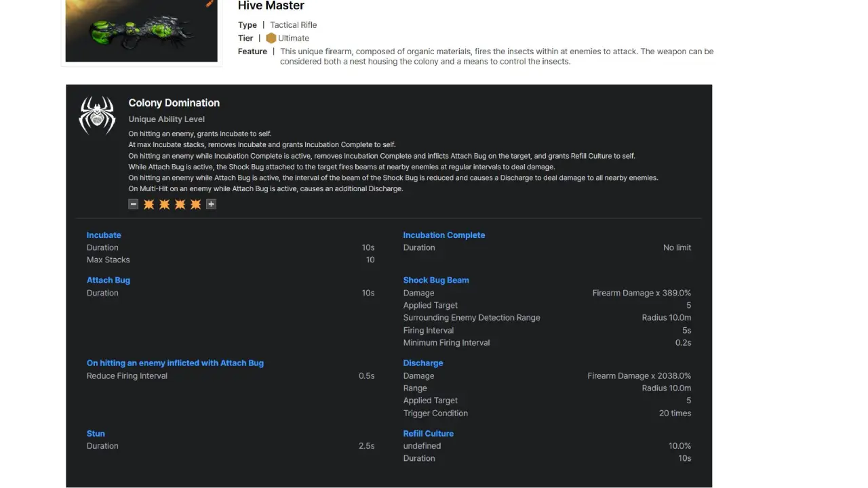The image size is (868, 488).
Task: Increase ability level with the plus button
Action: coord(211,204)
